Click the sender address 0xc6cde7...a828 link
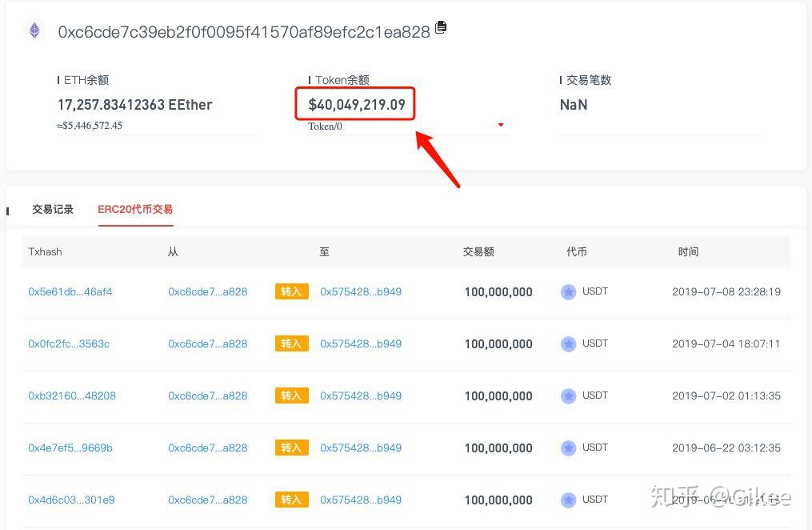The width and height of the screenshot is (812, 530). tap(209, 291)
